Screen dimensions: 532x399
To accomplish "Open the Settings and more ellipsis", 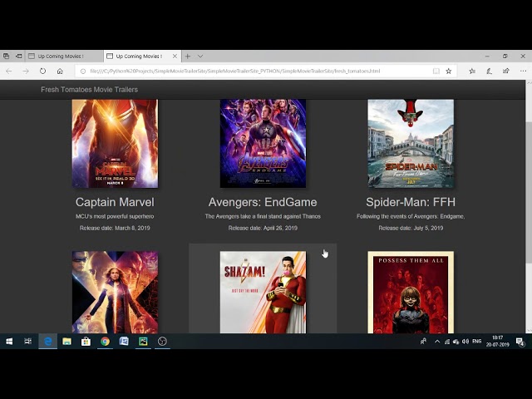I will point(523,71).
